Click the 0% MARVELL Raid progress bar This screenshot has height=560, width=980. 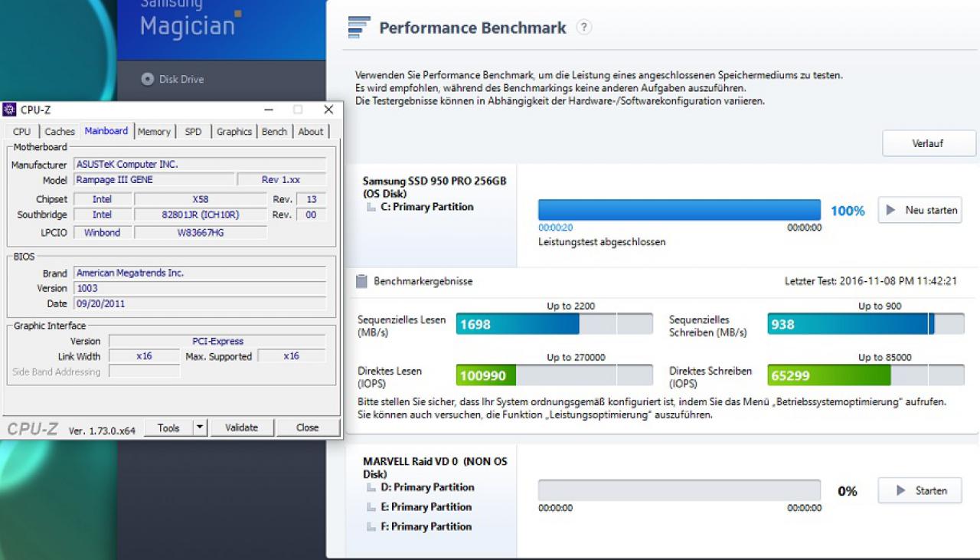(x=679, y=490)
